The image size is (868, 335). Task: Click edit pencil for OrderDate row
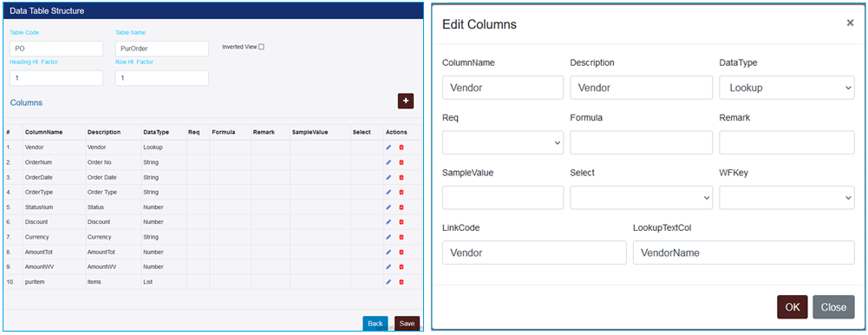(388, 177)
